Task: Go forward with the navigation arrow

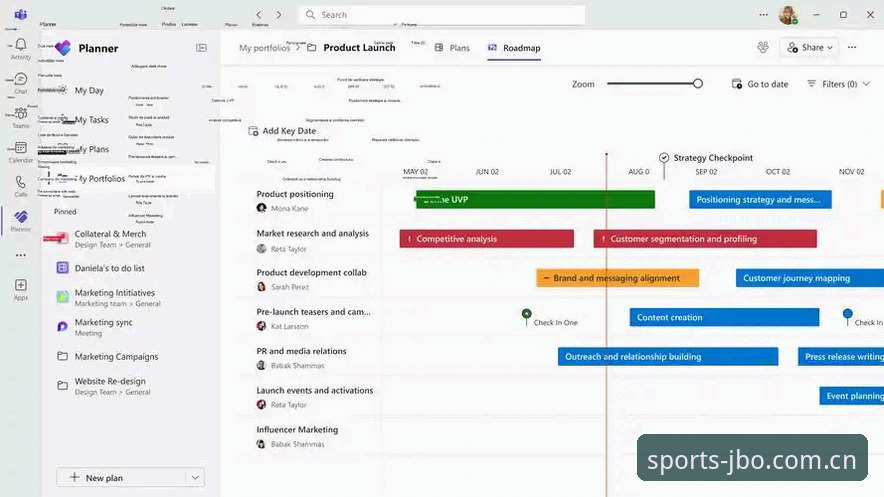Action: pos(279,15)
